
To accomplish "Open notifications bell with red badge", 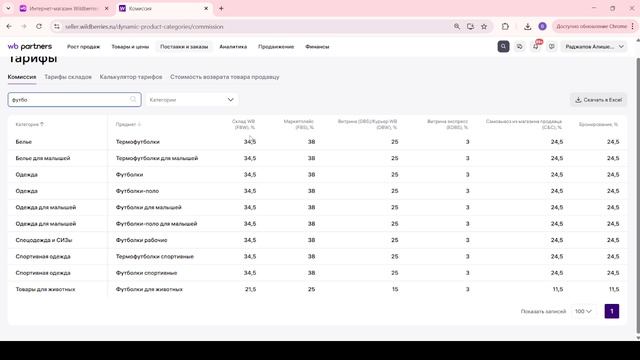I will [536, 47].
